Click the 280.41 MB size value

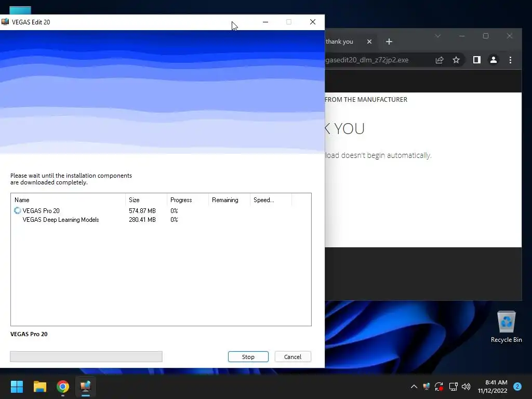(142, 220)
